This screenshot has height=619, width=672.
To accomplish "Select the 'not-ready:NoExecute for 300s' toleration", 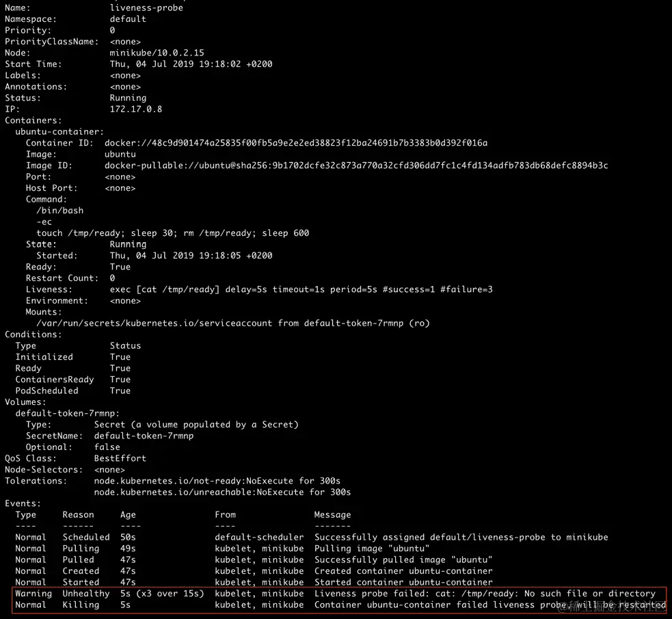I will [x=217, y=481].
